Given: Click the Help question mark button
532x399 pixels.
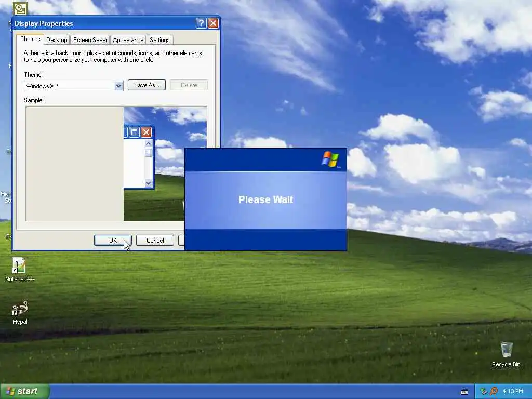Looking at the screenshot, I should point(201,23).
